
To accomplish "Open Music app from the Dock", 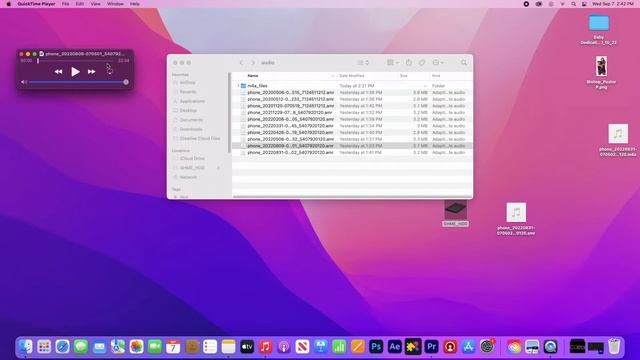I will coord(265,347).
